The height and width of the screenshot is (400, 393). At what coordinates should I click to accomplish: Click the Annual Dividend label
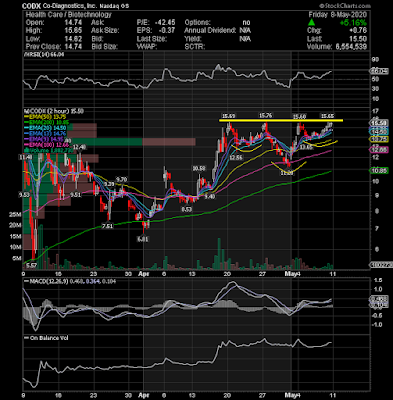click(x=210, y=31)
